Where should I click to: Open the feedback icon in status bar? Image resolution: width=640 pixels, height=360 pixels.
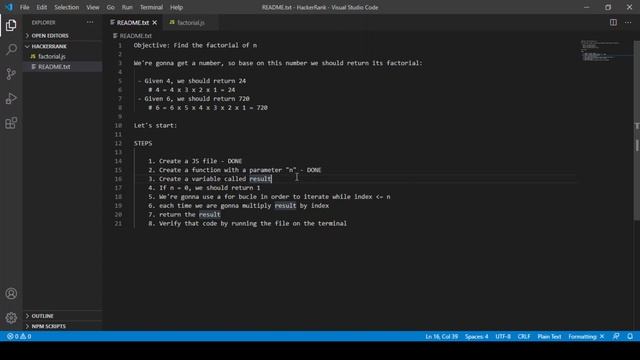click(x=616, y=336)
